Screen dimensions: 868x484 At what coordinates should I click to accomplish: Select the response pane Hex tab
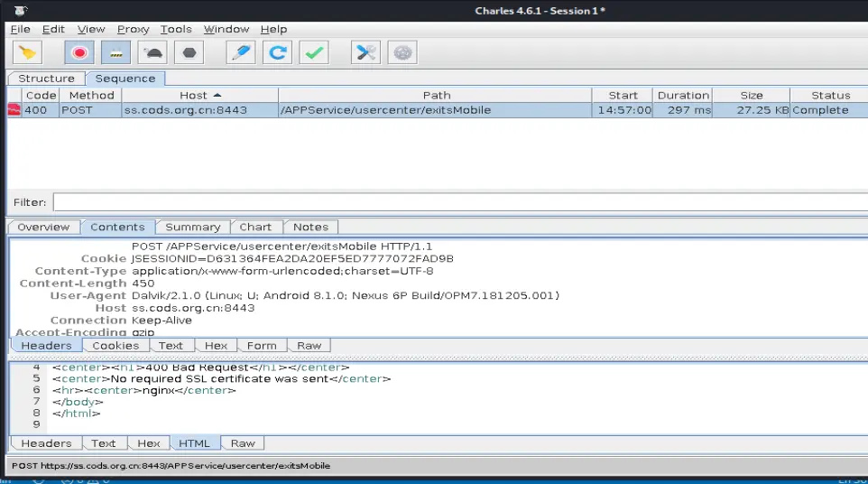click(x=148, y=443)
